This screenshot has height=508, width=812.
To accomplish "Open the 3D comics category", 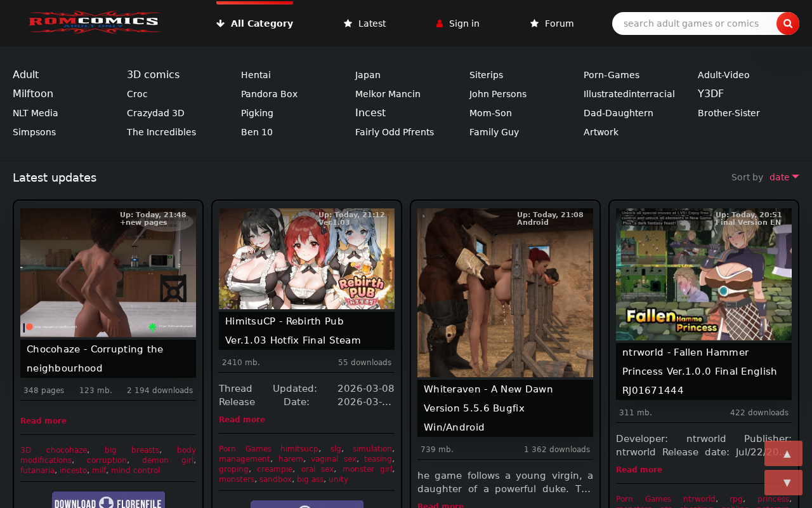I will click(x=153, y=75).
